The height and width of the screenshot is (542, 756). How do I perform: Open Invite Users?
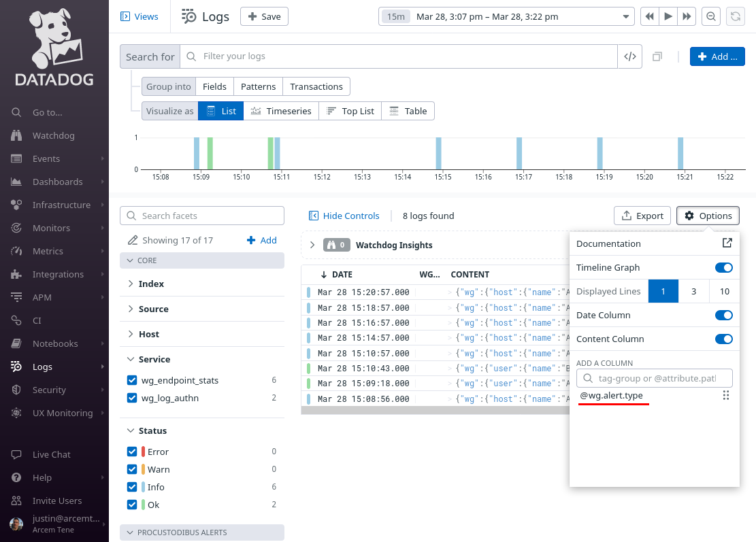click(57, 501)
